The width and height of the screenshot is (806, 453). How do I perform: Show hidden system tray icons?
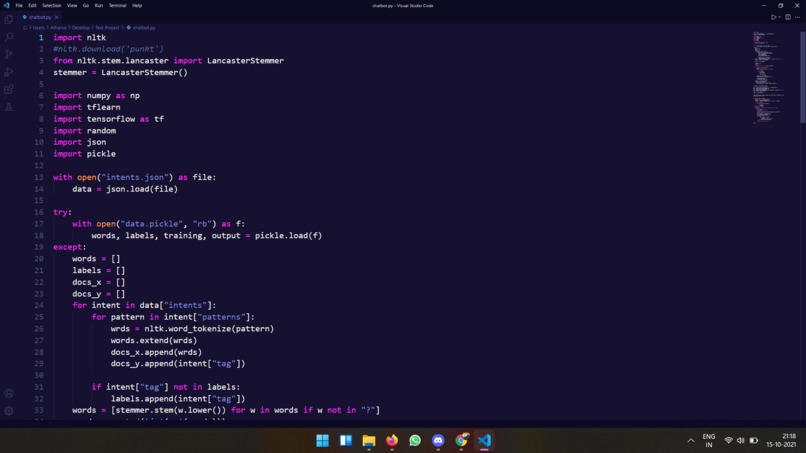click(690, 441)
